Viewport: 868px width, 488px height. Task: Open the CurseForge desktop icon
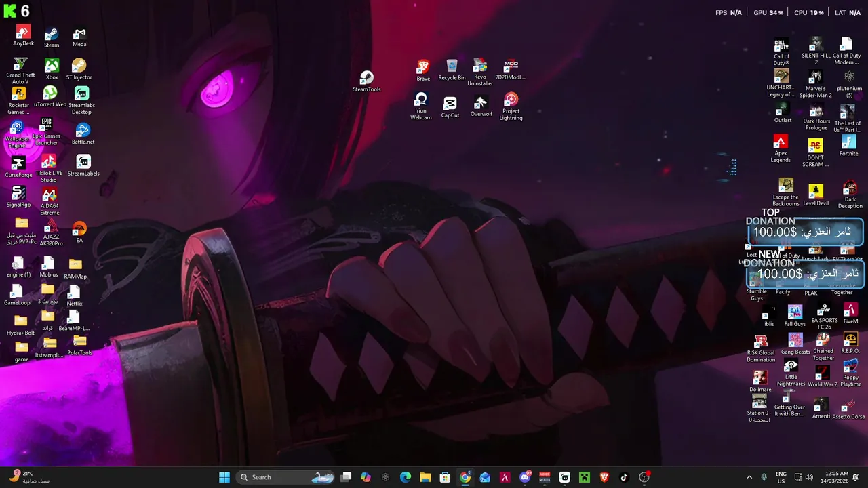[x=18, y=167]
